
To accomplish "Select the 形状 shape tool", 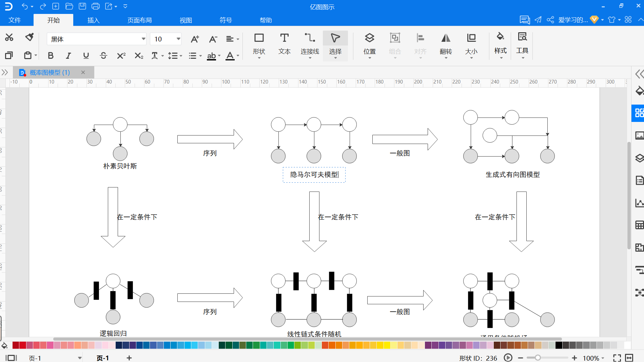I will (x=259, y=45).
